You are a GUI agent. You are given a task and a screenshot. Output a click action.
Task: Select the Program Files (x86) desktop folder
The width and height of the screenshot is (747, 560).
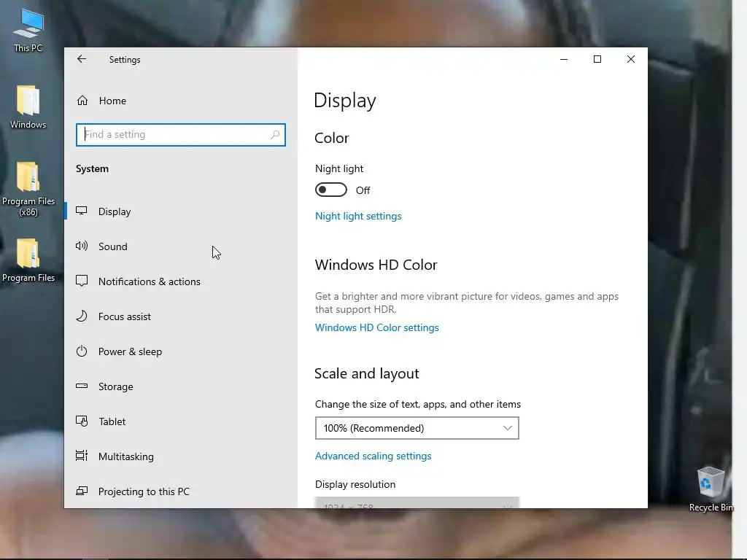click(28, 189)
